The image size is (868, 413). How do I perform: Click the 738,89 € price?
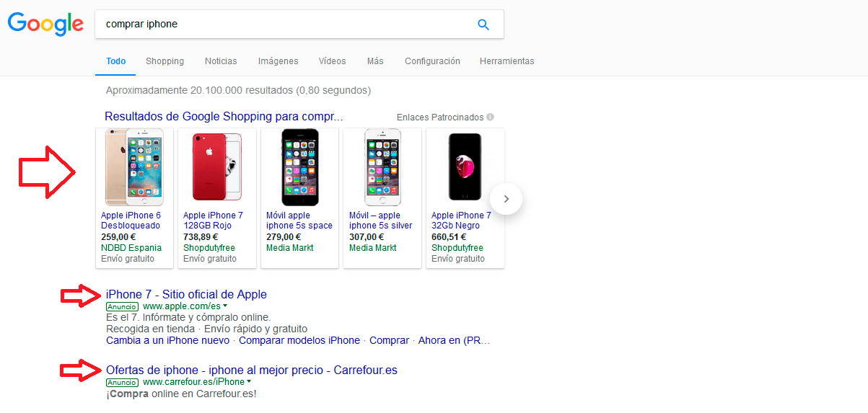click(x=201, y=236)
